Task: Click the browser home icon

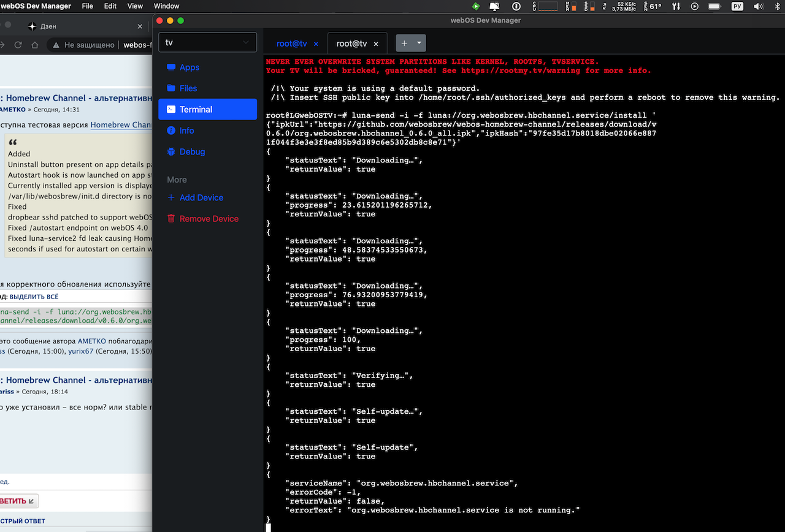Action: click(x=35, y=45)
